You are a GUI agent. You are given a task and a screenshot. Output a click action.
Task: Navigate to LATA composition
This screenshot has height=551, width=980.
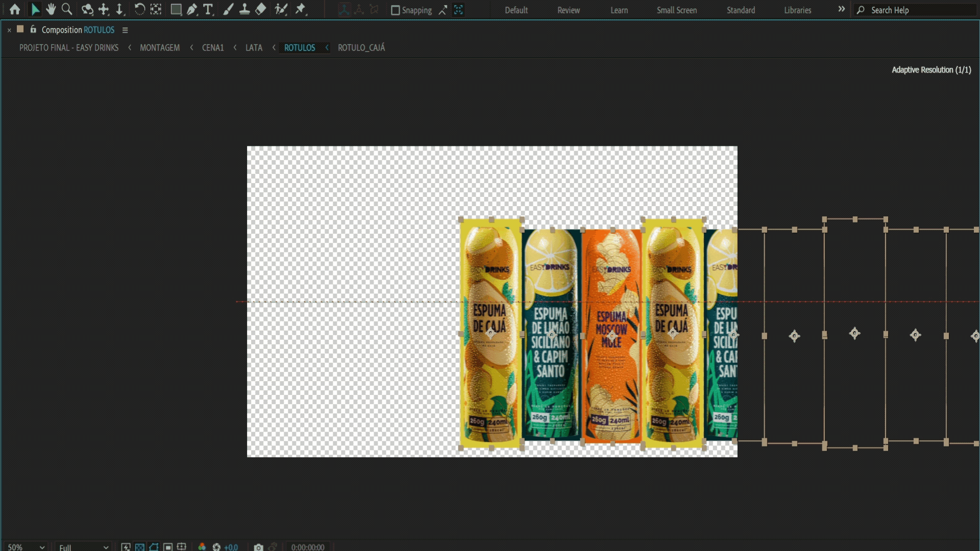coord(254,47)
